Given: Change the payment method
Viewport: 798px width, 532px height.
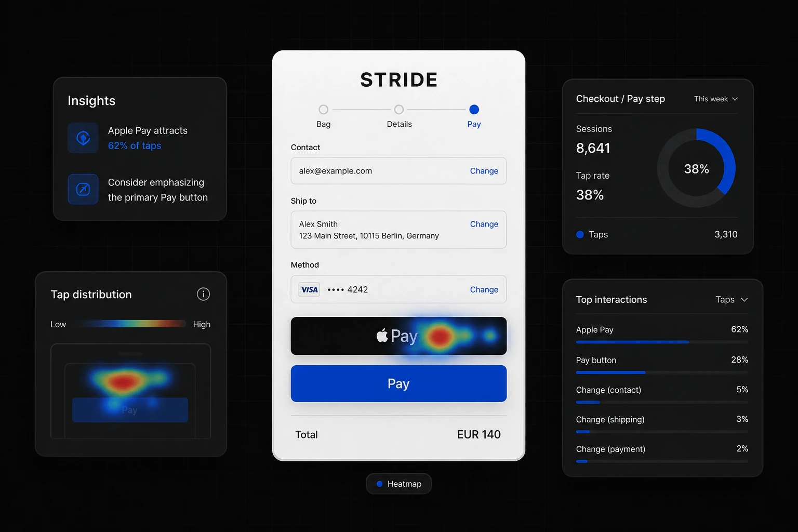Looking at the screenshot, I should tap(484, 289).
